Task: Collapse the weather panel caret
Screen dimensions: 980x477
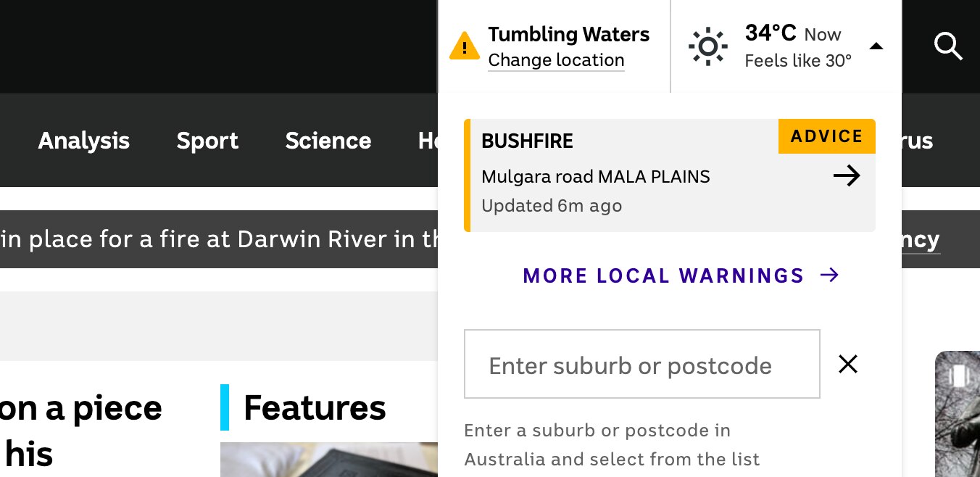Action: point(876,46)
